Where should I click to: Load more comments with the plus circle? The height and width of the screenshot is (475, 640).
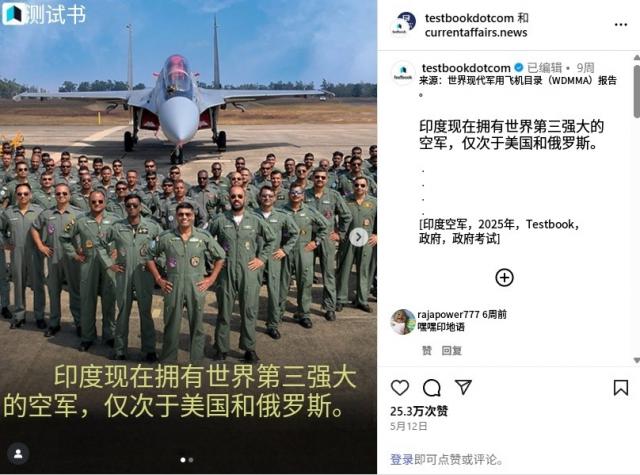504,277
